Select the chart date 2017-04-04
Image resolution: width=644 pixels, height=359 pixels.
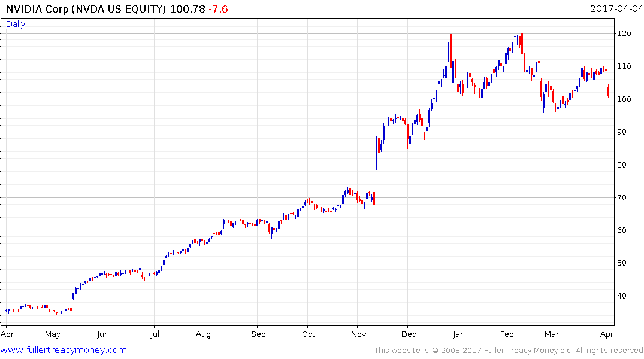(x=616, y=9)
